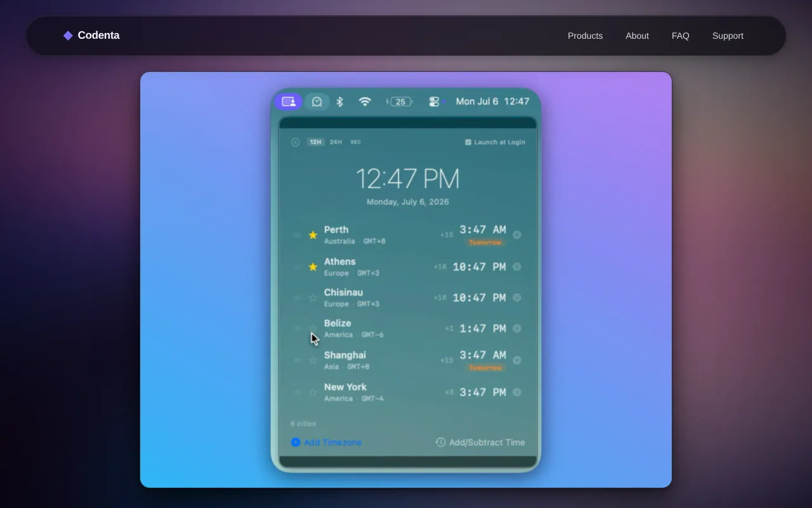Image resolution: width=812 pixels, height=508 pixels.
Task: Click the battery indicator showing 25
Action: pyautogui.click(x=399, y=102)
